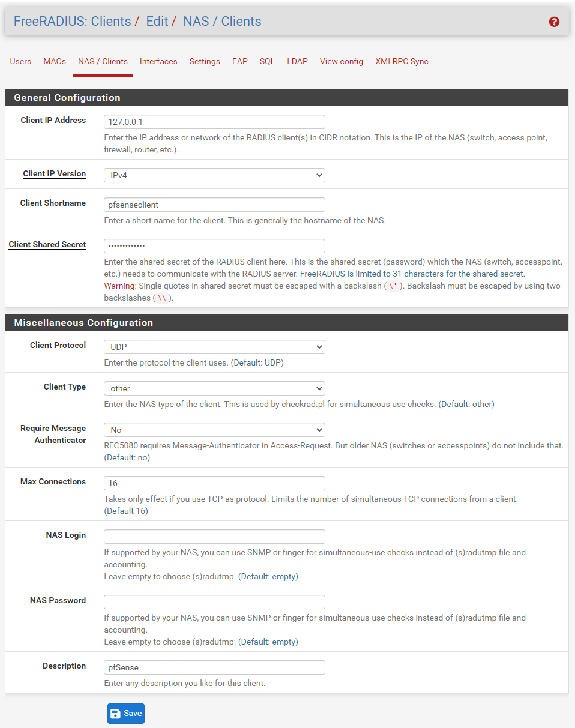The width and height of the screenshot is (575, 728).
Task: Open the Settings tab
Action: pos(205,61)
